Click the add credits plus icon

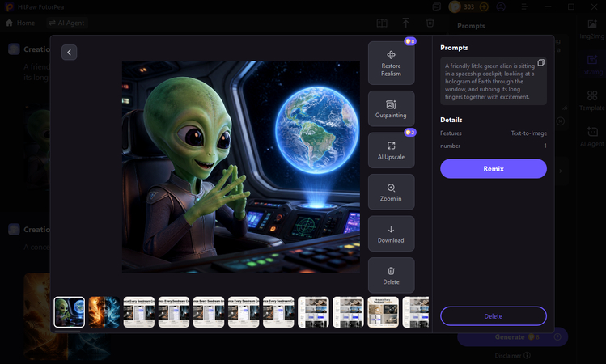coord(484,6)
